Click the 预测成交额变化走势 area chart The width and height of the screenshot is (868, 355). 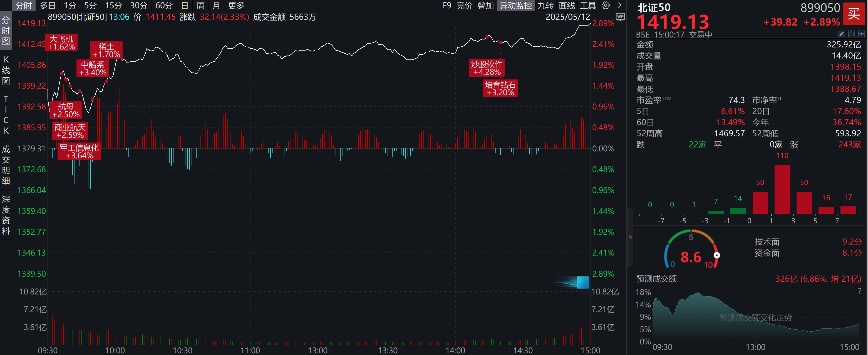pyautogui.click(x=756, y=317)
